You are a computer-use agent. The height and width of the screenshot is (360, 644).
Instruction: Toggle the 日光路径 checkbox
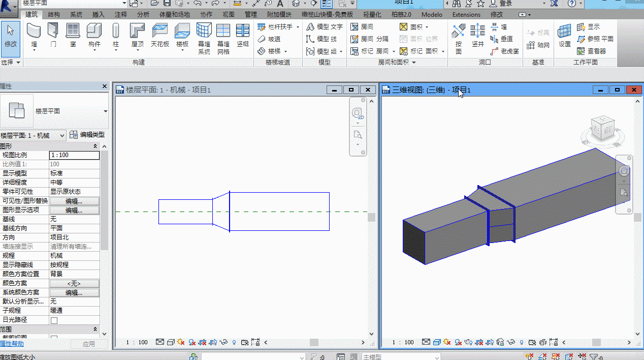(54, 320)
